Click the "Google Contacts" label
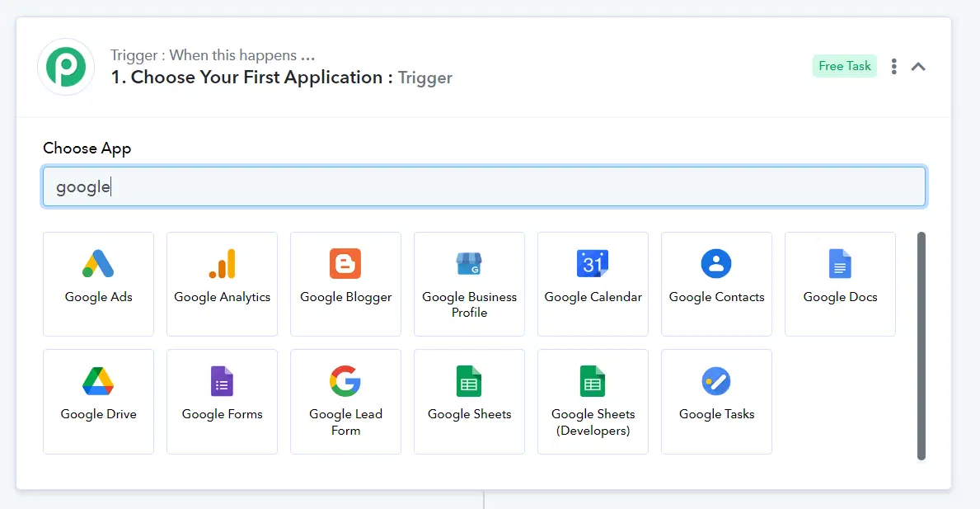 click(x=716, y=297)
